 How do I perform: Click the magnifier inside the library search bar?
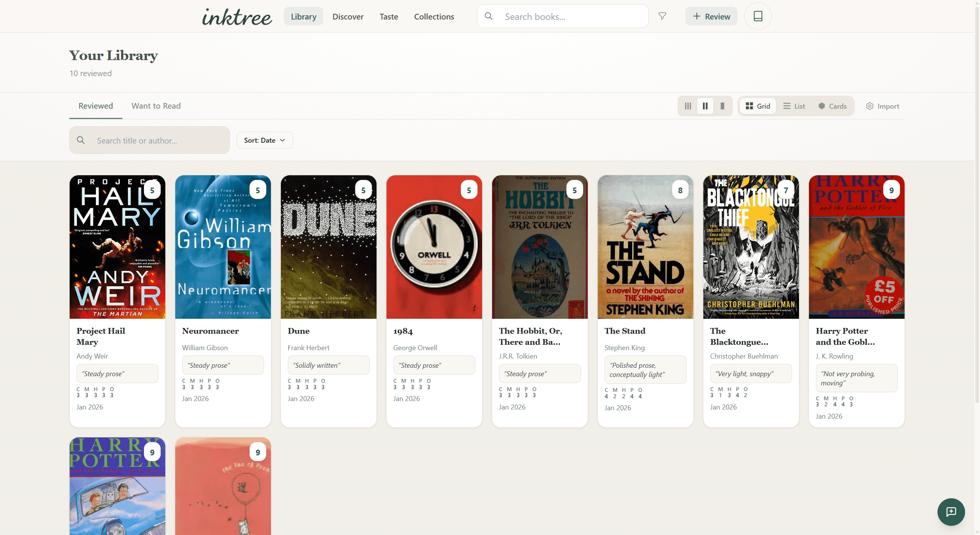[81, 140]
